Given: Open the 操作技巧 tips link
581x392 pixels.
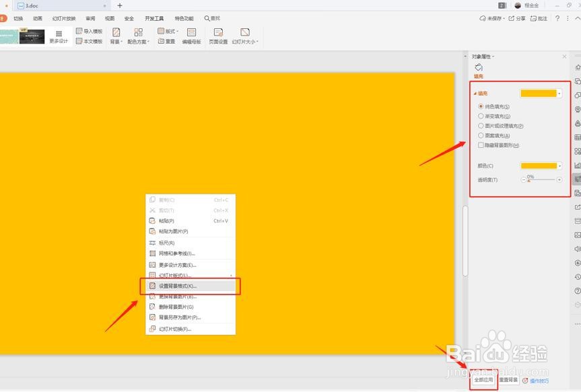Looking at the screenshot, I should [x=539, y=381].
